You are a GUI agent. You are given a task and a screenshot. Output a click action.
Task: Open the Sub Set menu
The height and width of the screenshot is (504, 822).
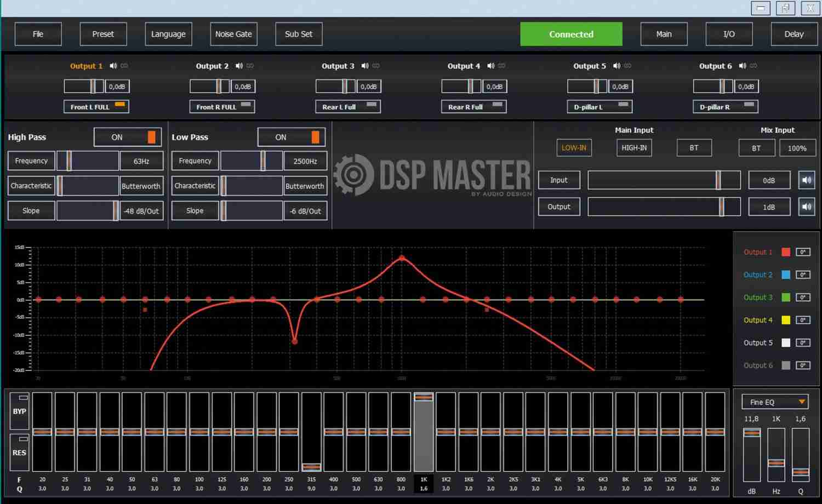[299, 34]
